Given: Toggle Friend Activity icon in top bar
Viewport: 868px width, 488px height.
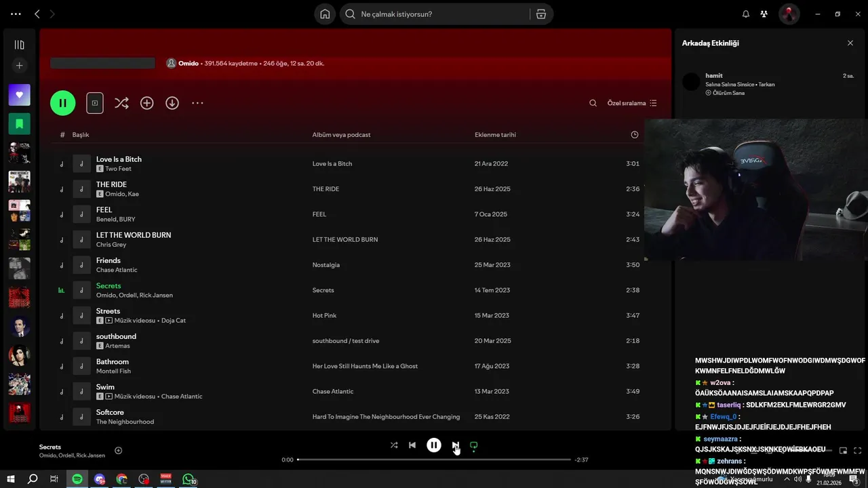Looking at the screenshot, I should point(764,14).
